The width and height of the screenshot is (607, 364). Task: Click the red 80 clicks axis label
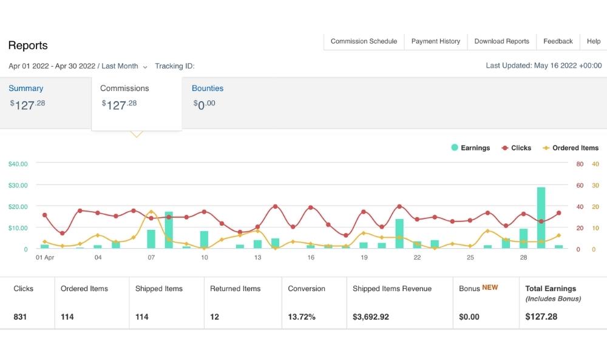580,164
